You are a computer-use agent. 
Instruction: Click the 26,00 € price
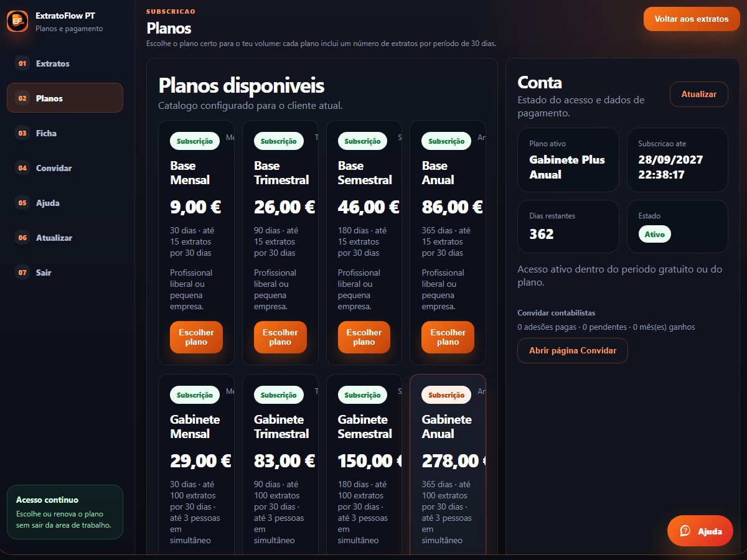pos(284,207)
